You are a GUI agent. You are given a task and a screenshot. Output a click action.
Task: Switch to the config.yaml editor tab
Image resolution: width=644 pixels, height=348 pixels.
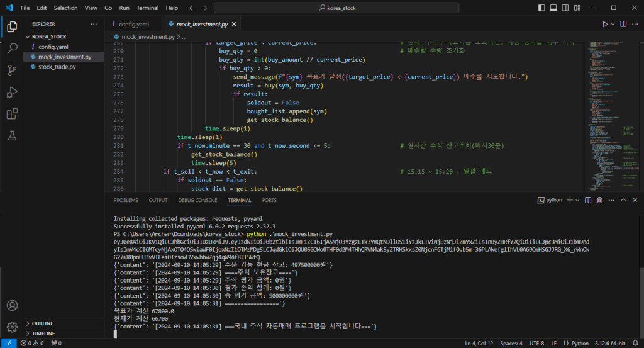tap(133, 25)
